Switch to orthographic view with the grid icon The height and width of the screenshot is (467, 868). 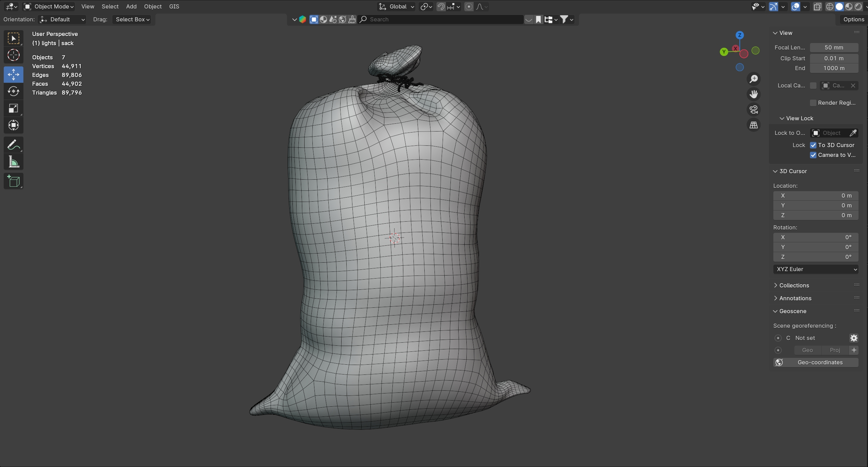[x=754, y=125]
